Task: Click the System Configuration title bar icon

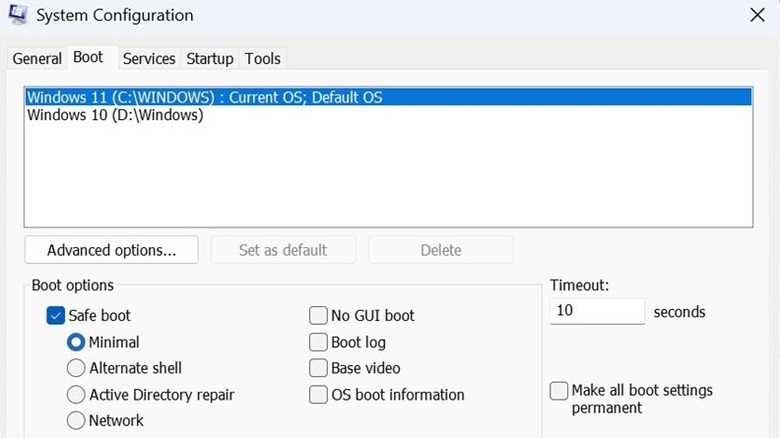Action: 18,14
